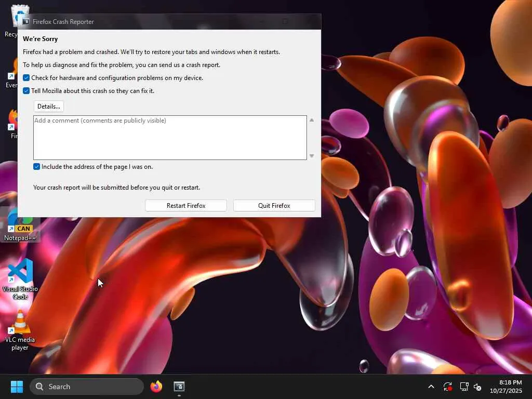Click the comment box scroll up arrow
This screenshot has height=399, width=532.
point(312,120)
